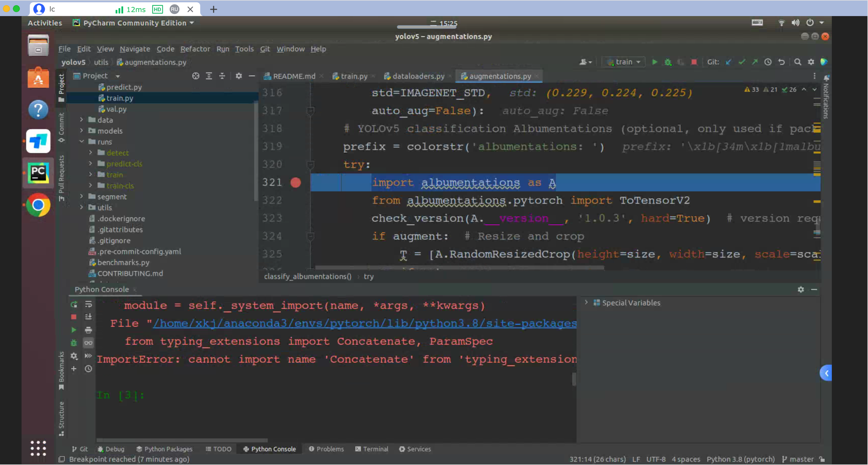868x465 pixels.
Task: Select opened file target icon in Project panel
Action: pyautogui.click(x=195, y=76)
